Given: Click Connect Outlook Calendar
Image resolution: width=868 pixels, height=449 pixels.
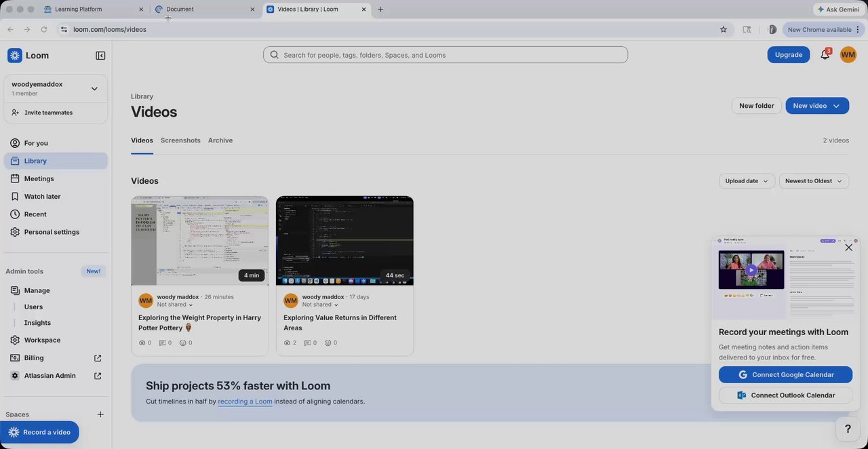Looking at the screenshot, I should (x=785, y=395).
